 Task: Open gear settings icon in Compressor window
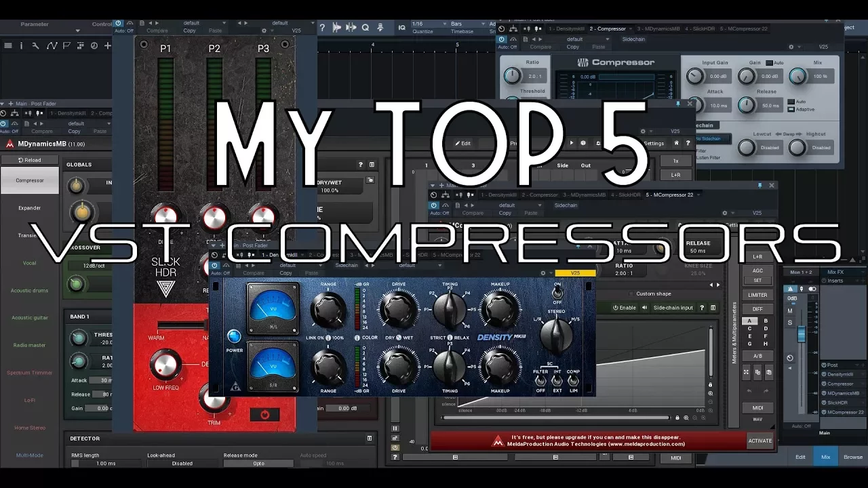pos(791,47)
